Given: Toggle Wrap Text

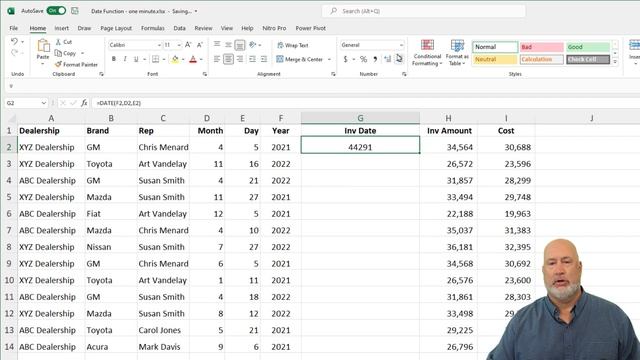Looking at the screenshot, I should pyautogui.click(x=293, y=45).
